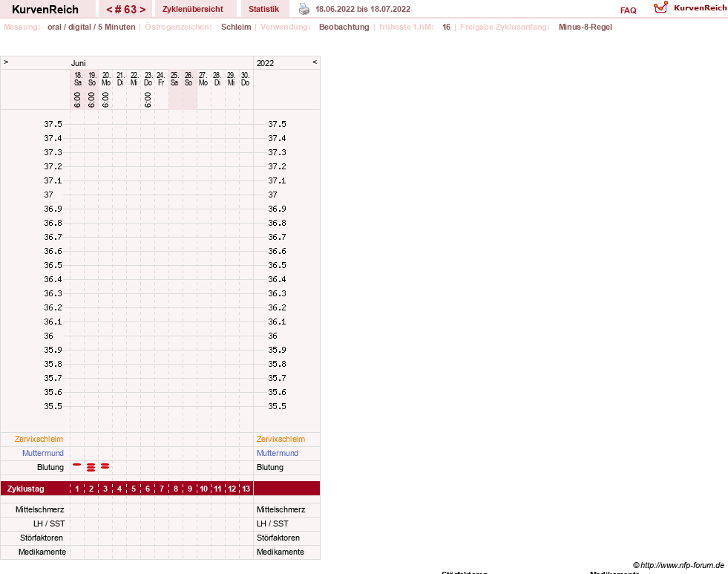Navigate cycles via the '< # 63 >' control
The width and height of the screenshot is (728, 574).
[x=126, y=10]
